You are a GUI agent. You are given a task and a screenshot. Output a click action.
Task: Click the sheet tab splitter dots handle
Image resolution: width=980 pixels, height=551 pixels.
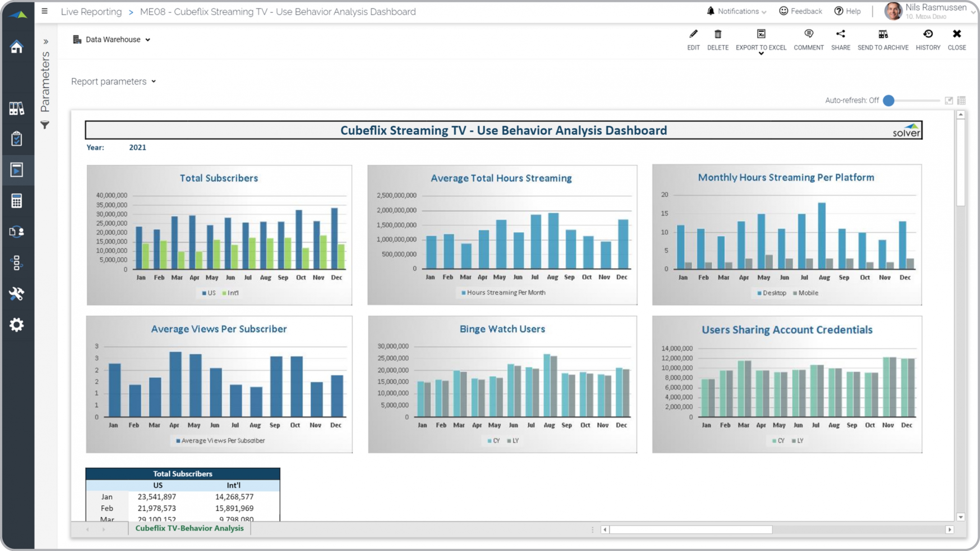[x=592, y=530]
